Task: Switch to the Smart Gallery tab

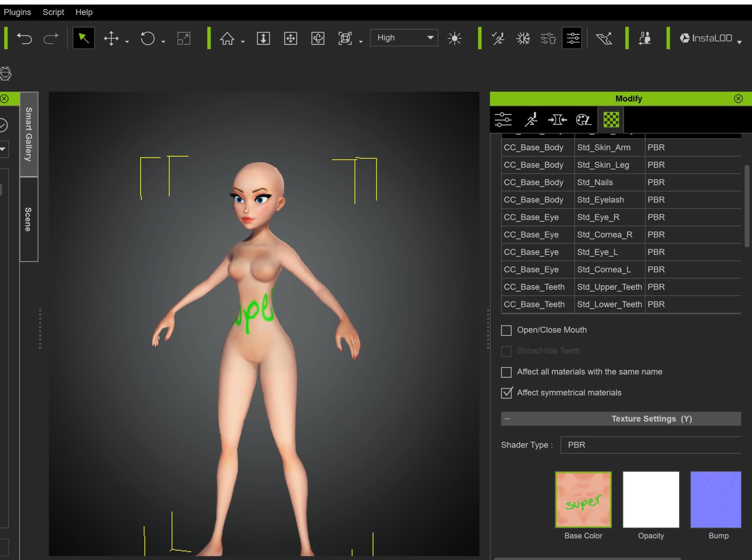Action: 29,134
